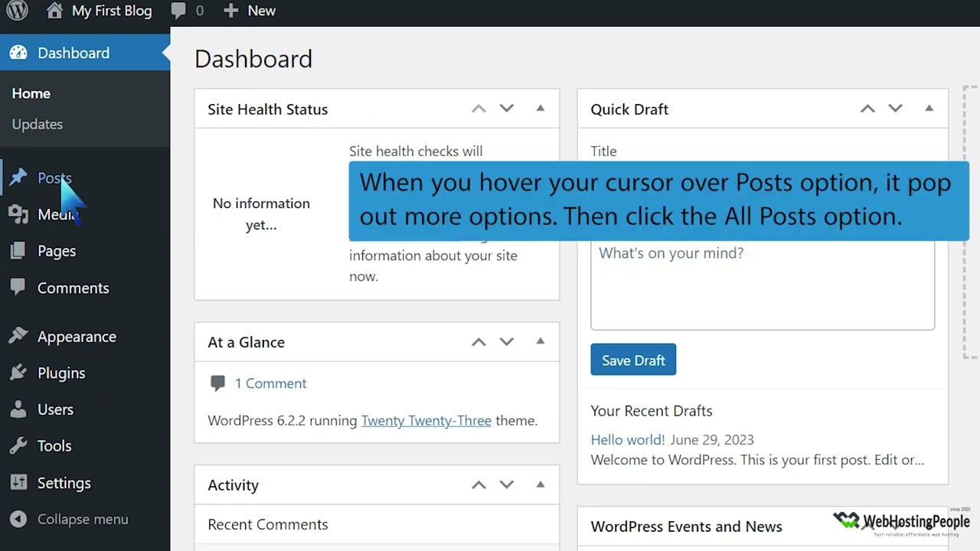Open the comments bubble icon in admin bar
980x551 pixels.
coord(178,11)
